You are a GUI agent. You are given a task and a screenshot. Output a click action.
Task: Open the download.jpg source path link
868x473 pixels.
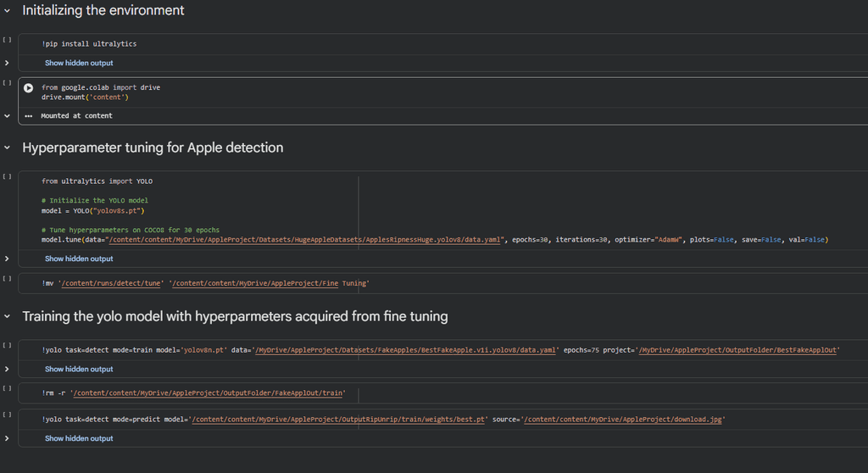pyautogui.click(x=625, y=420)
